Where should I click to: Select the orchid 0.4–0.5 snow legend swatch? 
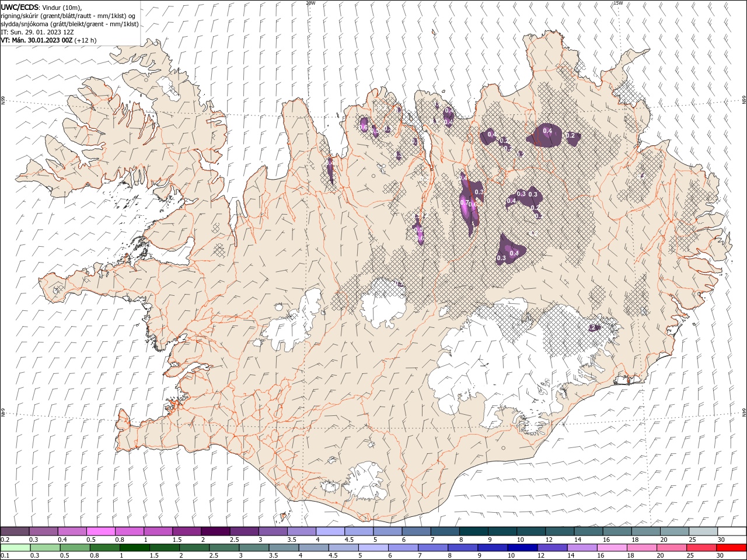[72, 531]
